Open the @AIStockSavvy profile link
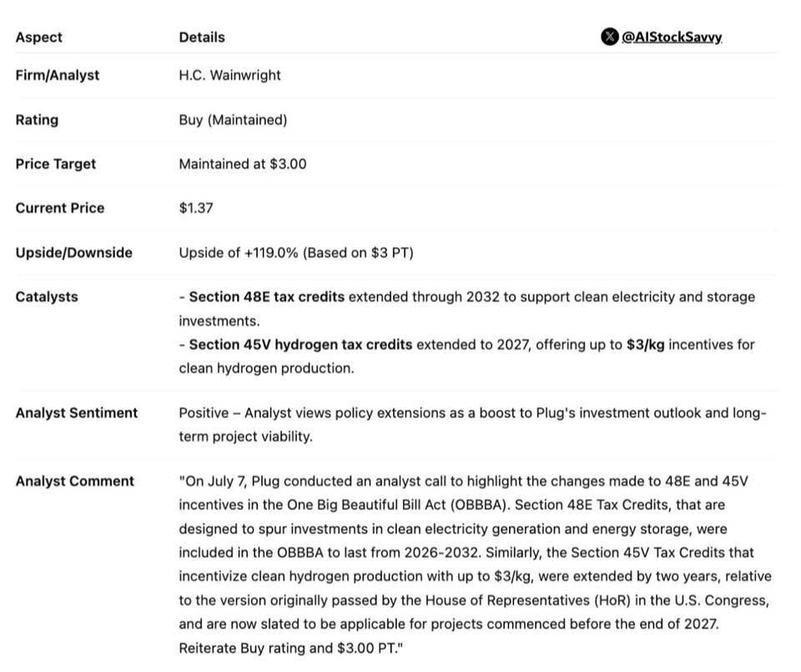The image size is (801, 672). (672, 38)
